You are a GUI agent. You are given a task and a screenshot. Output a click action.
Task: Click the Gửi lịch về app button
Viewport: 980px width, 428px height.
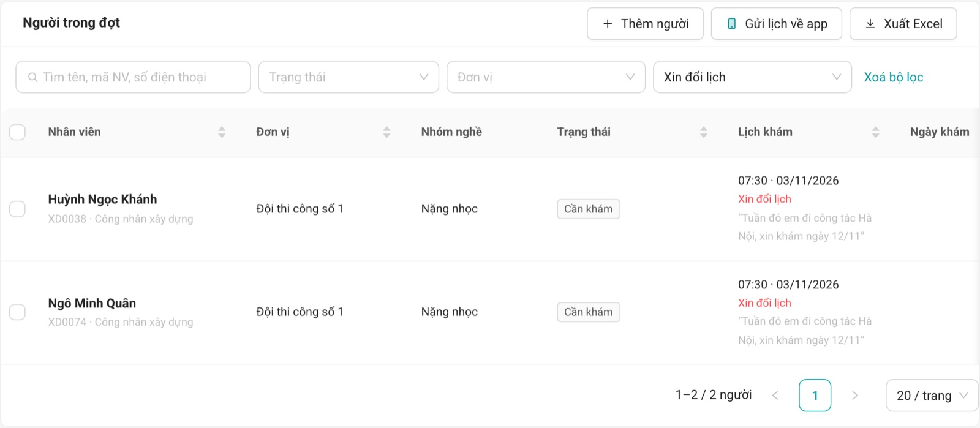pos(776,24)
